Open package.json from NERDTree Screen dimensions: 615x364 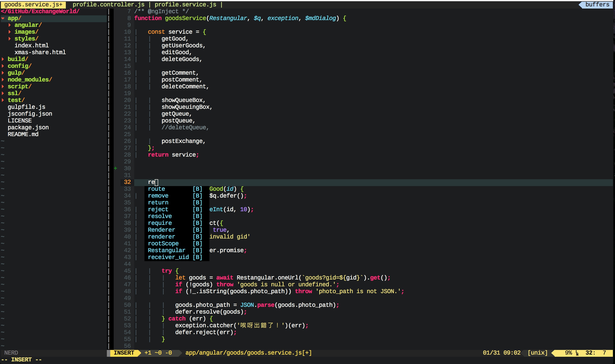(x=28, y=128)
